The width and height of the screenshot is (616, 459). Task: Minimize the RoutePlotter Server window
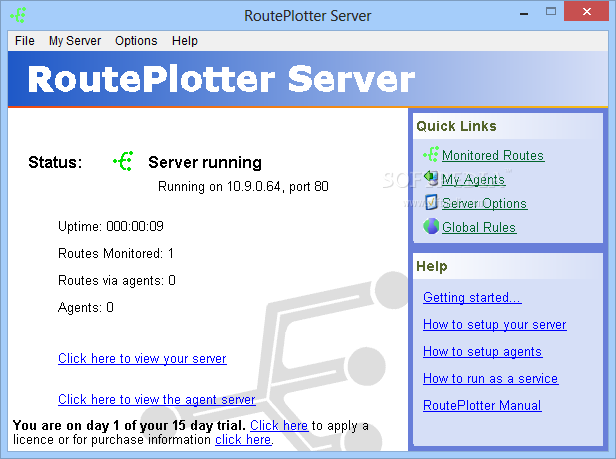(524, 13)
